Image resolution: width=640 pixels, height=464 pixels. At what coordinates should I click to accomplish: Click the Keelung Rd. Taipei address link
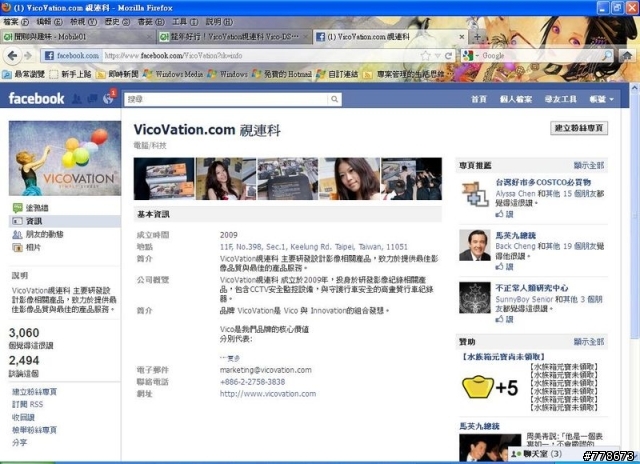coord(313,247)
